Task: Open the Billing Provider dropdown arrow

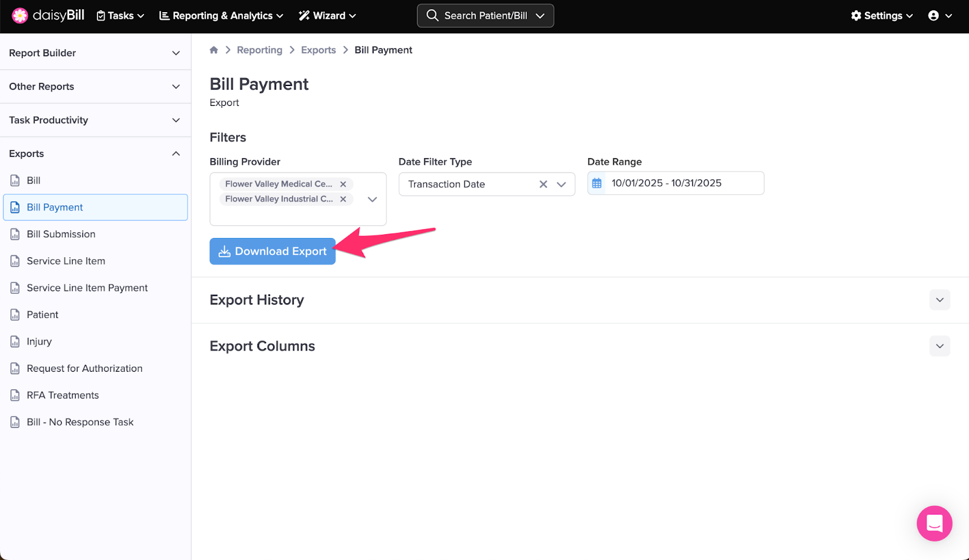Action: (x=372, y=199)
